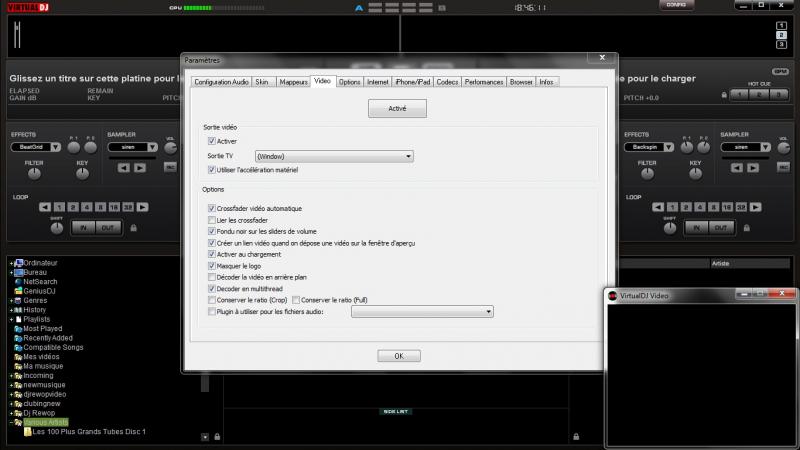
Task: Click right deck loop IN button
Action: 696,228
